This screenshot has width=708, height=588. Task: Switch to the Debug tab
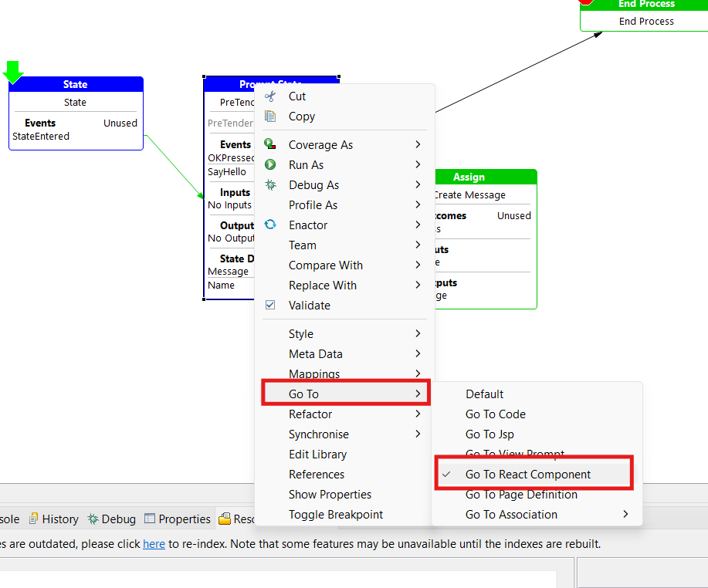tap(111, 519)
